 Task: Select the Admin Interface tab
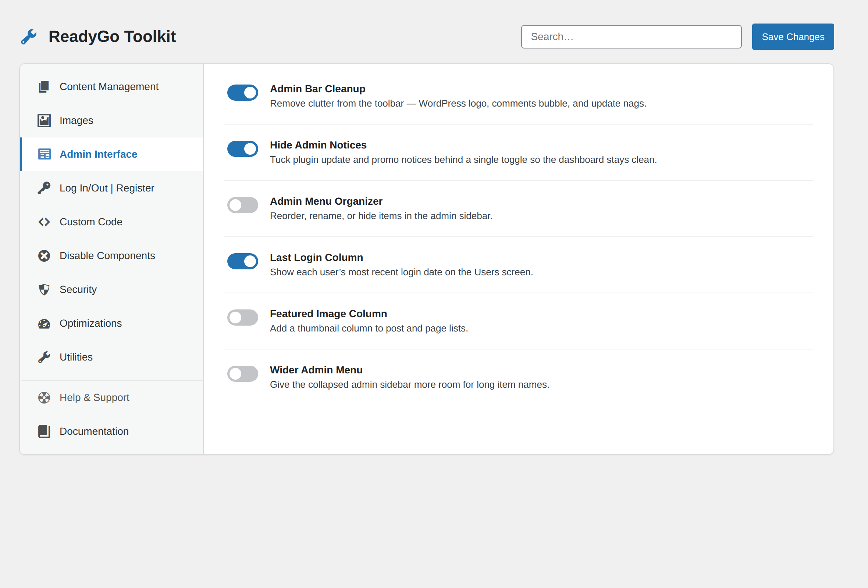[x=112, y=154]
